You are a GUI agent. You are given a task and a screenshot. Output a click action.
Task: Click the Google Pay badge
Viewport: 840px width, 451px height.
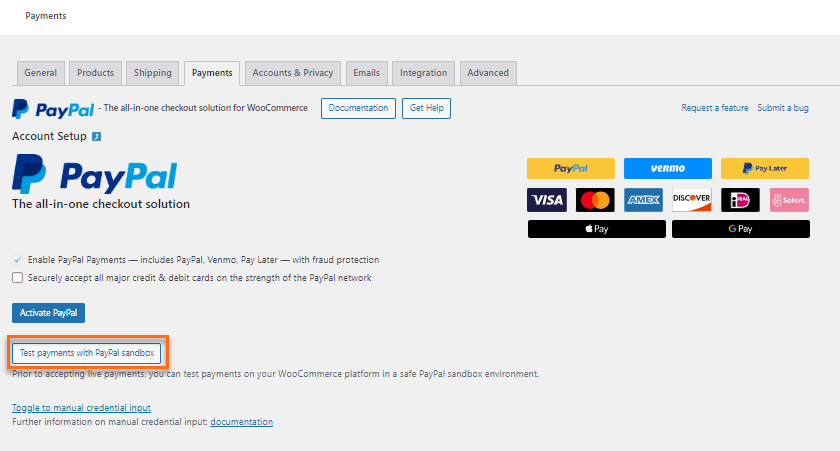coord(740,229)
